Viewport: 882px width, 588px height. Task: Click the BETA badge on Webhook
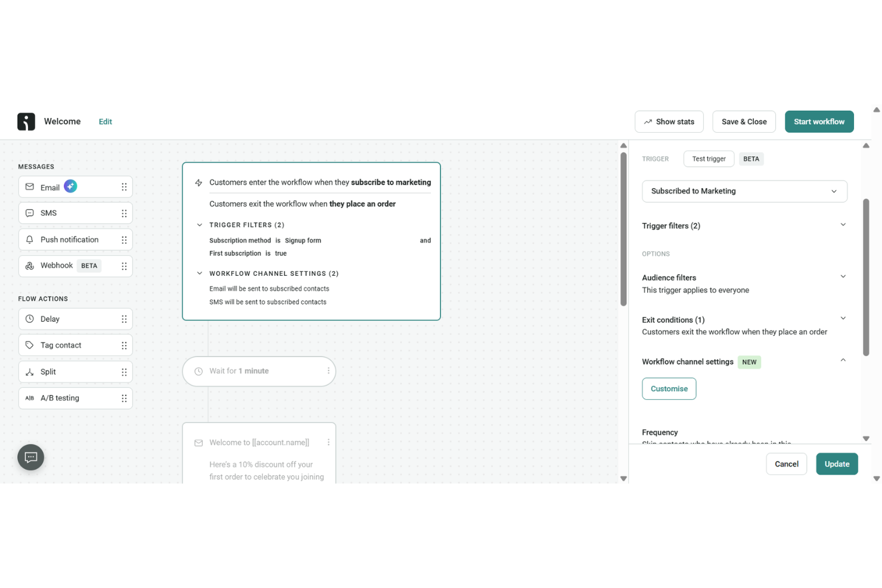(89, 266)
